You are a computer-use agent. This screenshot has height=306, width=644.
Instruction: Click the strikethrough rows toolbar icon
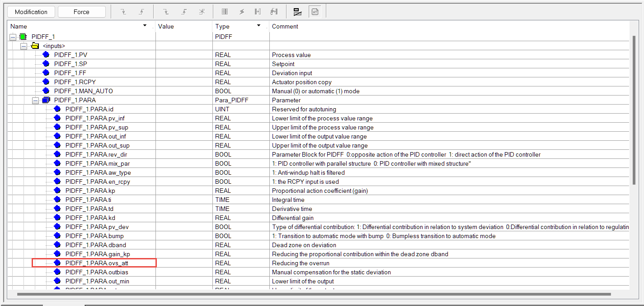coord(297,12)
